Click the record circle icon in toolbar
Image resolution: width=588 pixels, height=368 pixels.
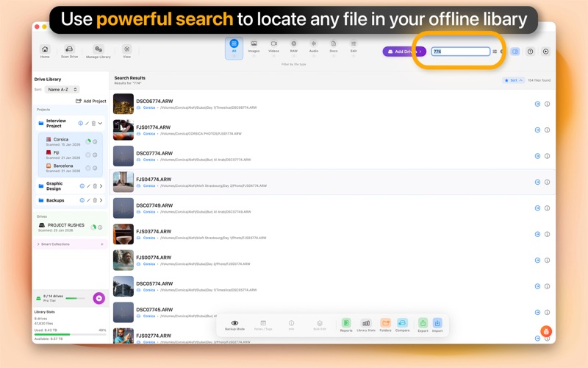point(545,52)
